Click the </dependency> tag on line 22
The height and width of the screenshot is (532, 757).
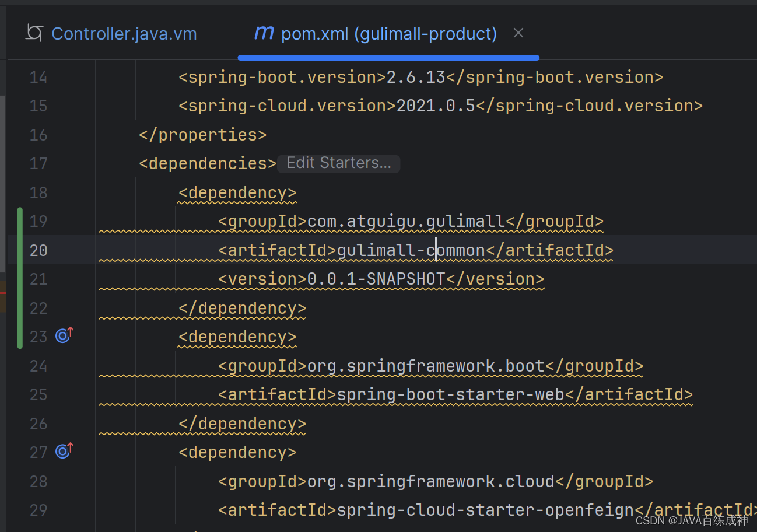tap(243, 308)
